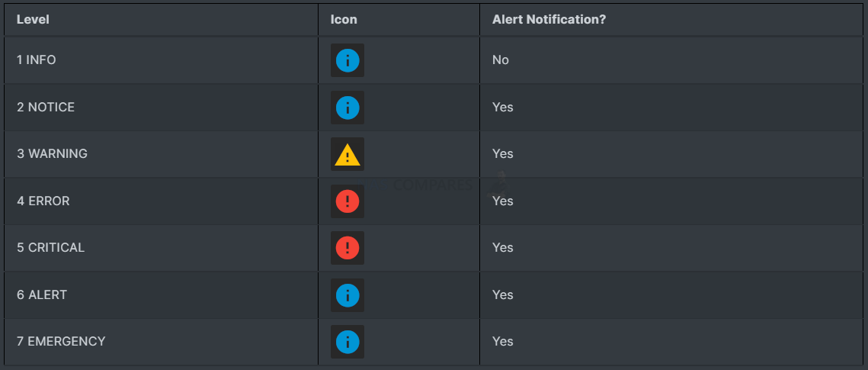Click the Icon column header
The width and height of the screenshot is (868, 370).
(344, 19)
